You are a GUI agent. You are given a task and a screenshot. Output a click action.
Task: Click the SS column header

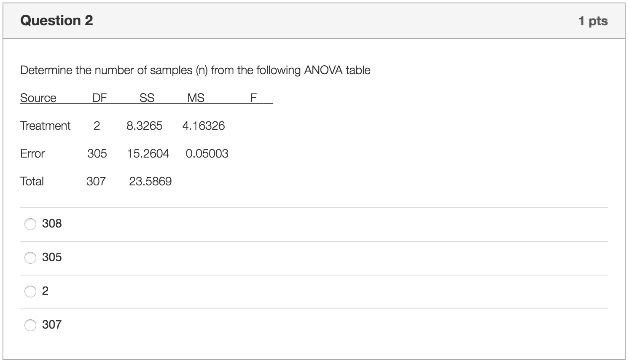147,97
